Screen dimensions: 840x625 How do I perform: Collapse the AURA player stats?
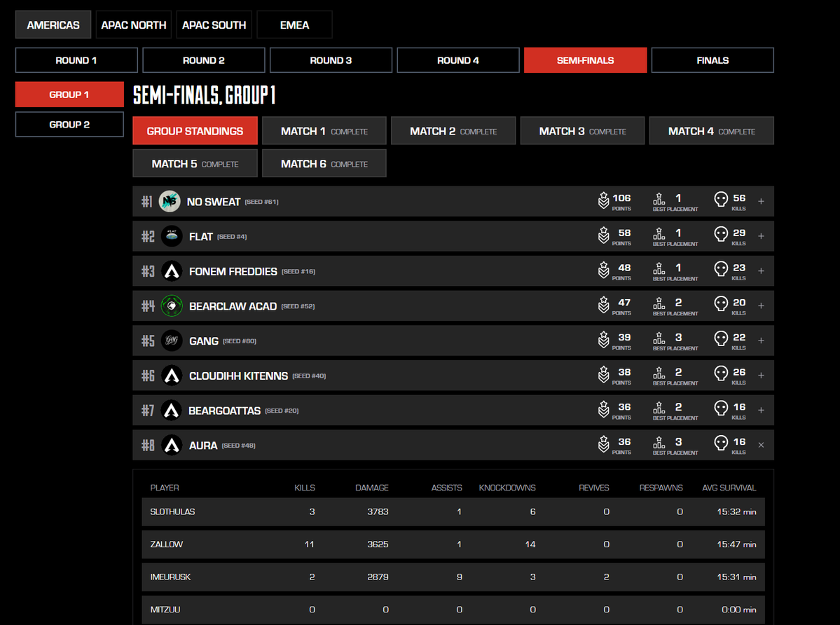tap(761, 445)
